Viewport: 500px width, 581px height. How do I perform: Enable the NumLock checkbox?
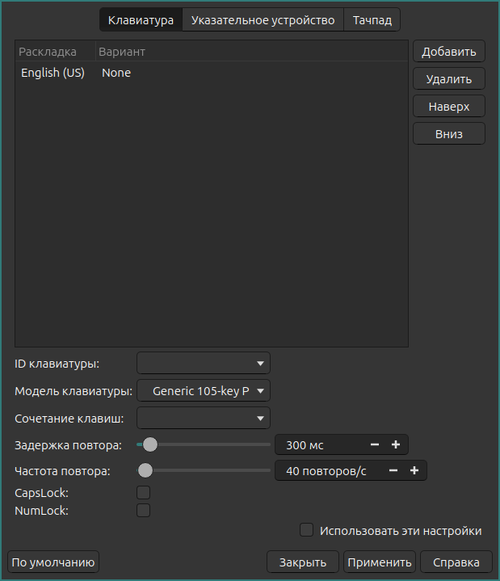point(143,510)
